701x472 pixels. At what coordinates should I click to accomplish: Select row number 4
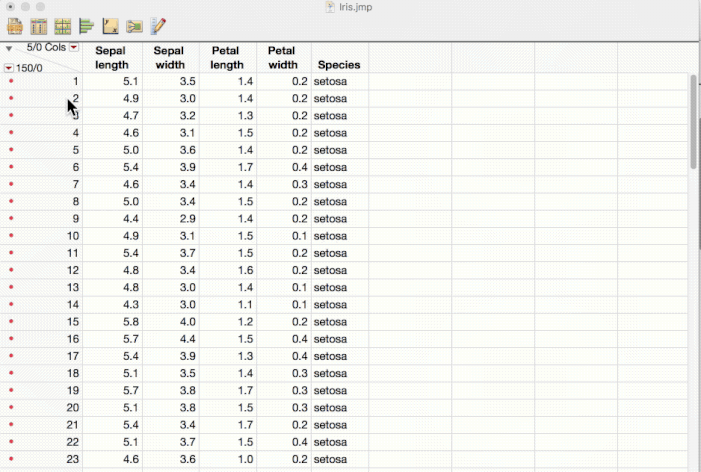pos(76,133)
